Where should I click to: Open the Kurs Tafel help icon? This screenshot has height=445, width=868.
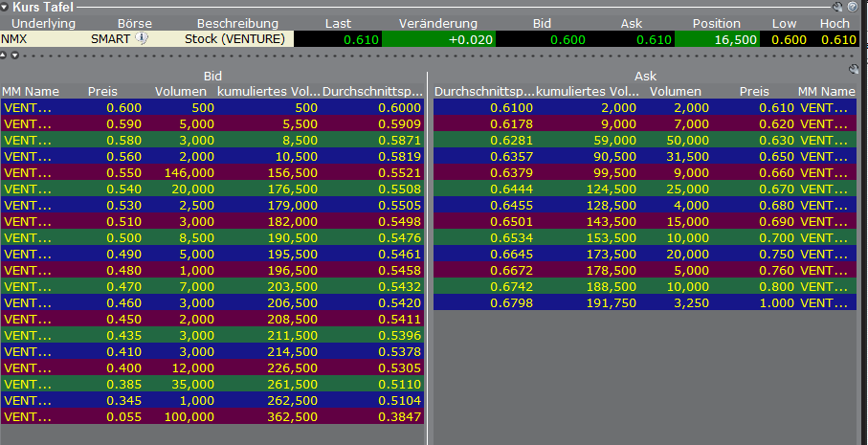(853, 7)
